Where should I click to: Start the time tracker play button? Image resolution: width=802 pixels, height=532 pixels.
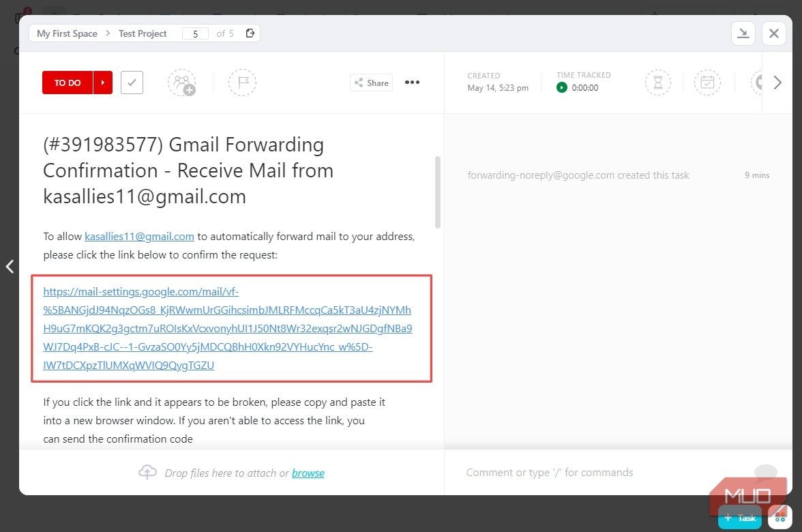tap(562, 87)
